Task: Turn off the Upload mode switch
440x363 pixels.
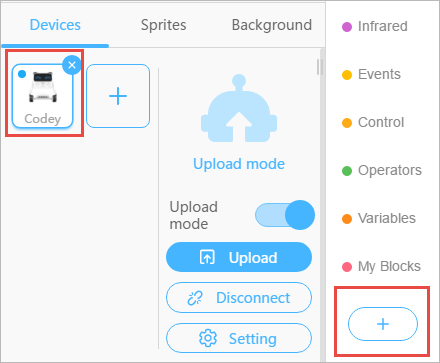Action: coord(285,215)
